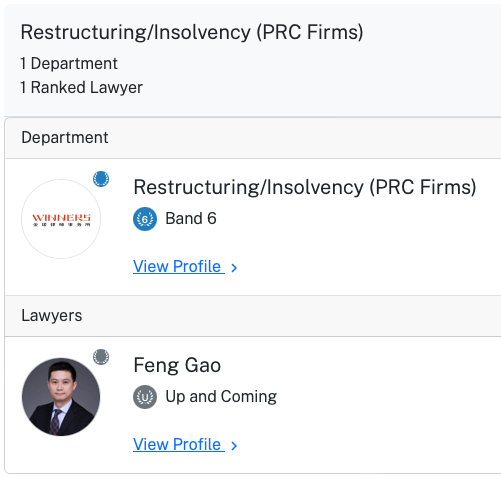Click the Chinese subtitle under the Winners logo
Image resolution: width=501 pixels, height=479 pixels.
(x=61, y=225)
